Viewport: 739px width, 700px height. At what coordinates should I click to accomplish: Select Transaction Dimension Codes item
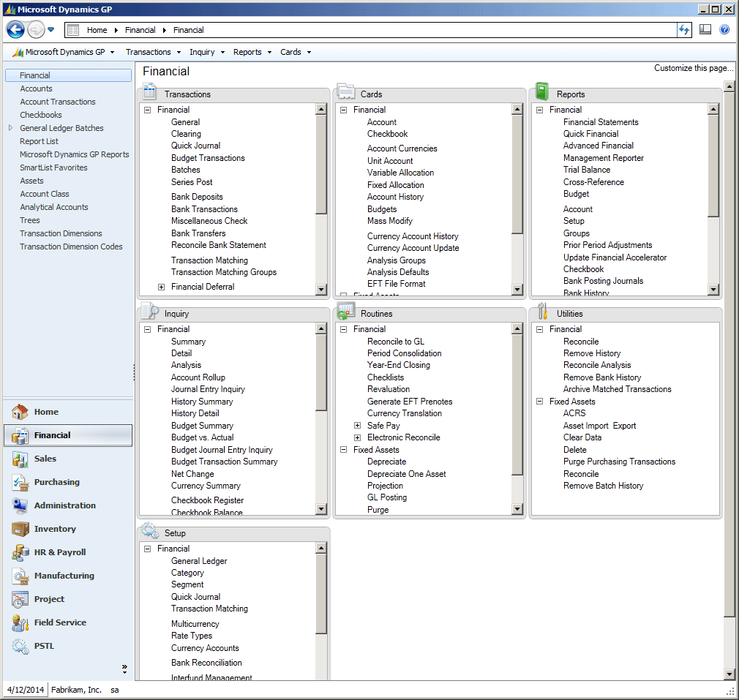(x=71, y=246)
